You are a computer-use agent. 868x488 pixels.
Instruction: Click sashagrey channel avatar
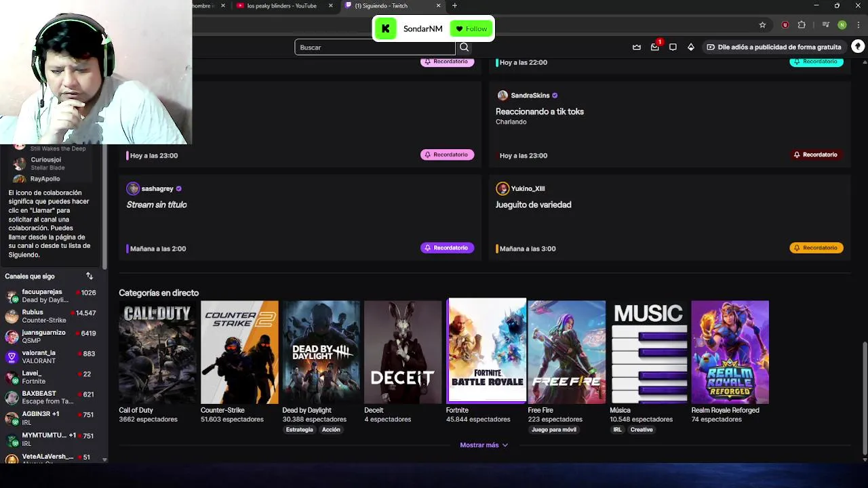tap(133, 188)
